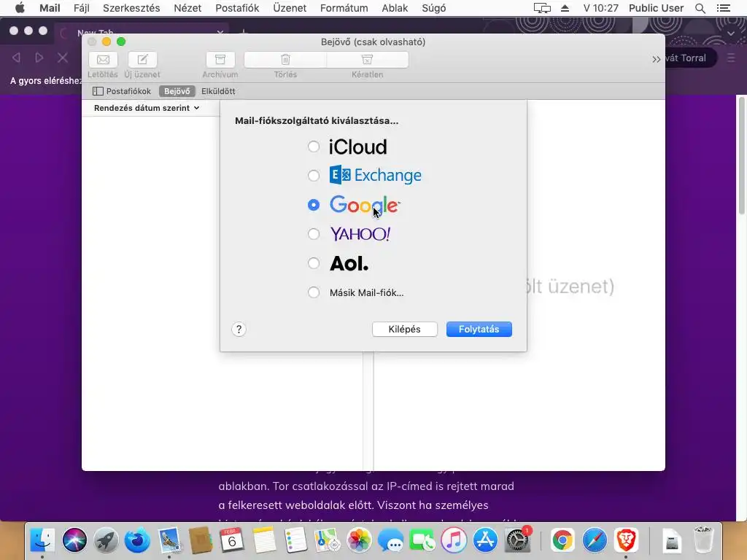Open the Brave hamburger menu icon
The width and height of the screenshot is (747, 560).
(731, 58)
